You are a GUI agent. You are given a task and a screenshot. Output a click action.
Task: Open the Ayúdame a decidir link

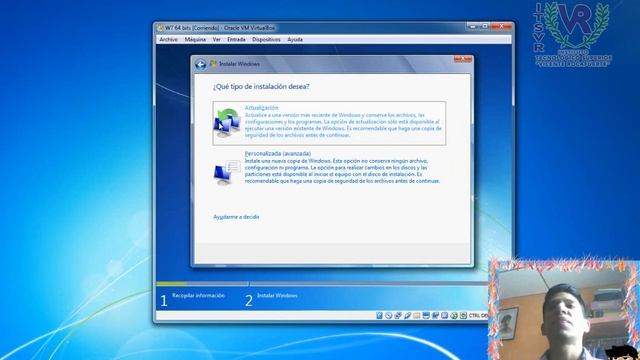pyautogui.click(x=236, y=217)
